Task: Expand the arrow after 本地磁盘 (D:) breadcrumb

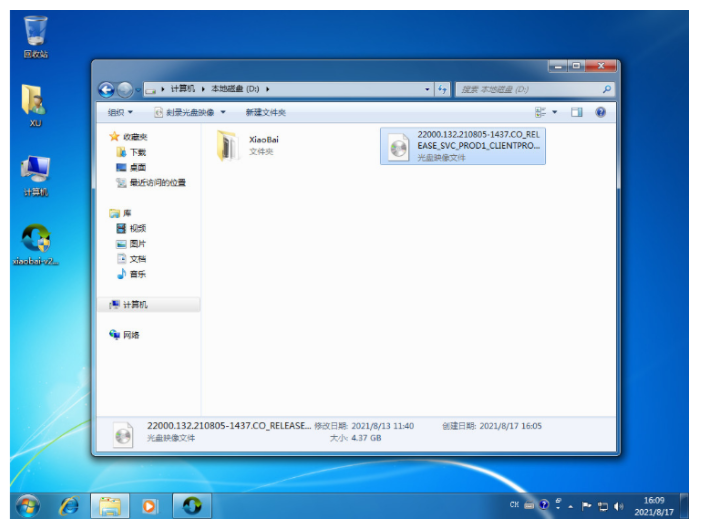Action: pos(267,89)
